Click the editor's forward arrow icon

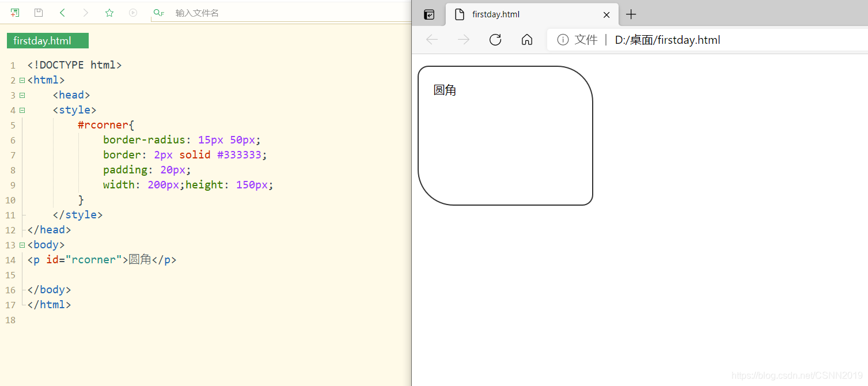coord(86,13)
